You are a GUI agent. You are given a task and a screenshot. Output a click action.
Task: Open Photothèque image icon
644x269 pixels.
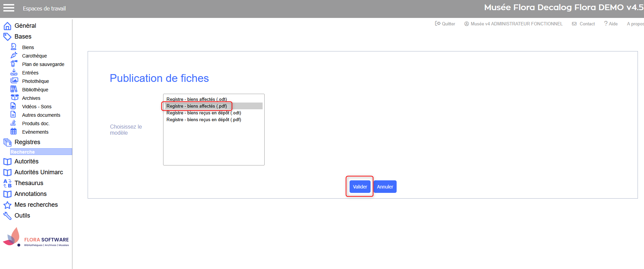[x=14, y=81]
